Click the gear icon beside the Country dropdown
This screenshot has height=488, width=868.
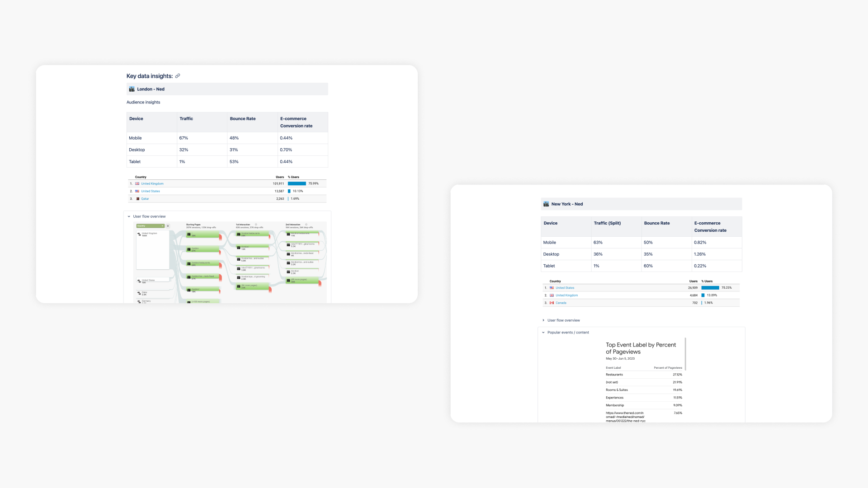(x=168, y=226)
